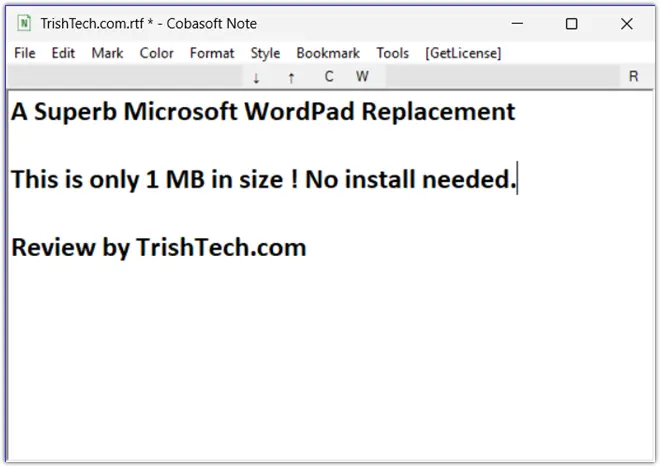Open the Tools menu

[392, 53]
